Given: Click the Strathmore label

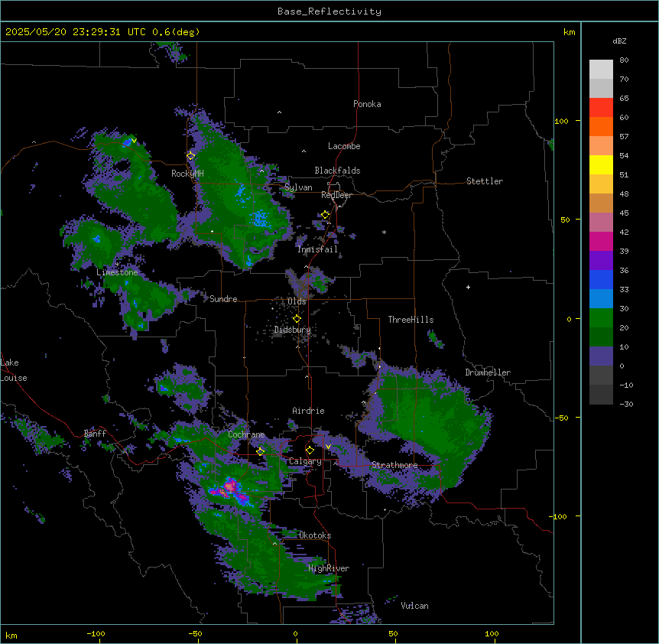Looking at the screenshot, I should [394, 465].
